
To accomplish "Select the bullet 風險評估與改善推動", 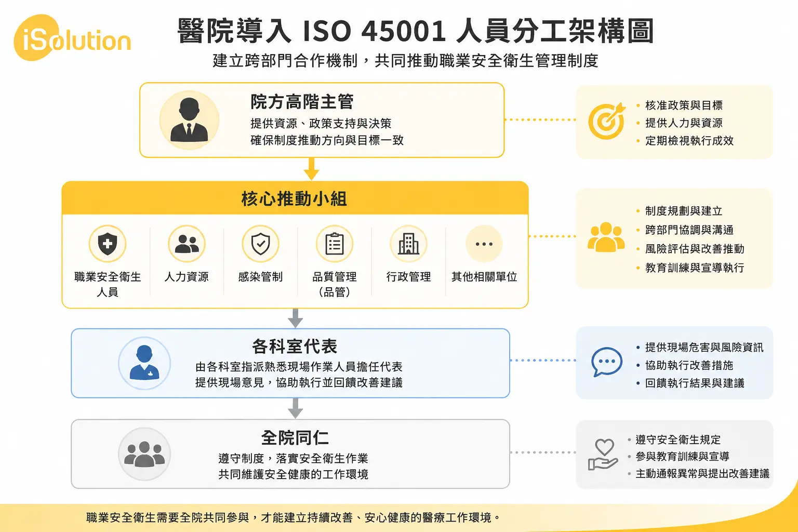I will [x=695, y=249].
